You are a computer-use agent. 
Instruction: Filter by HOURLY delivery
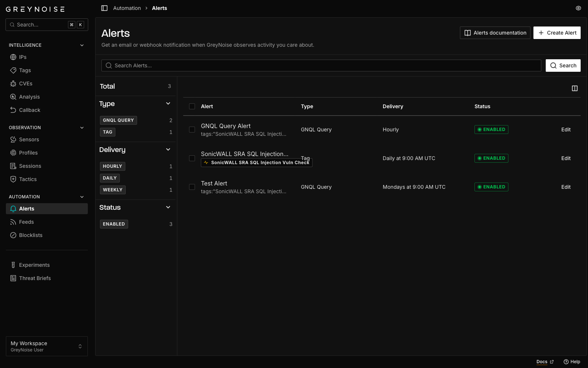coord(112,166)
